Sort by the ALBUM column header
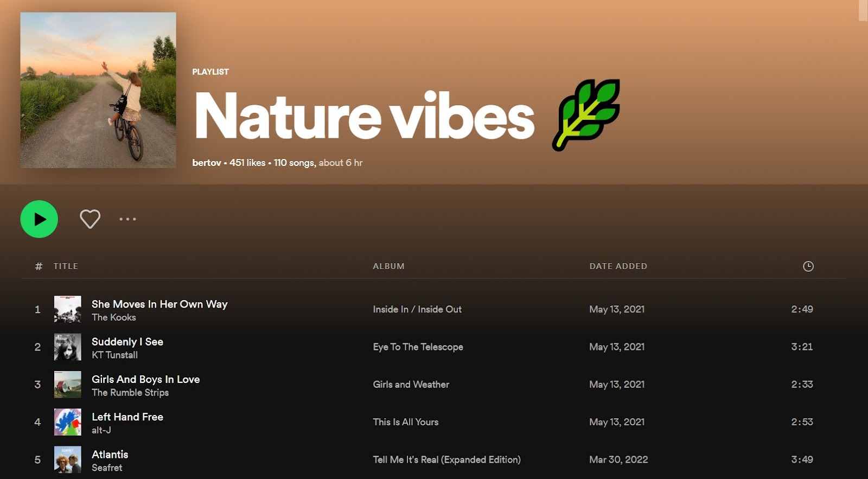 [x=388, y=266]
